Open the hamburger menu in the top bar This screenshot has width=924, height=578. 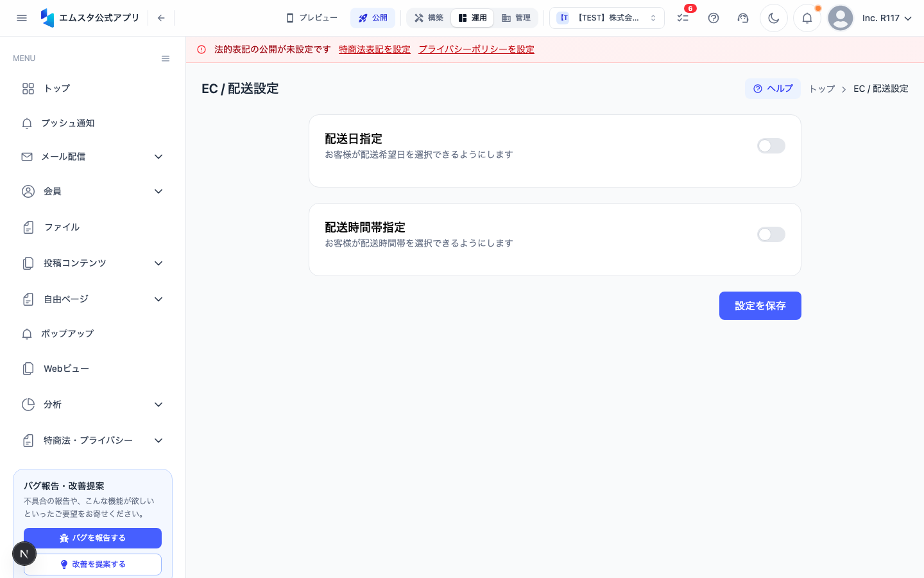coord(22,18)
